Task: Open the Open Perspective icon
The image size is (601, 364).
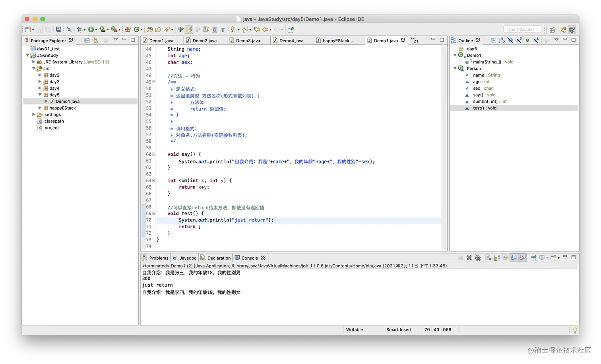Action: [553, 29]
